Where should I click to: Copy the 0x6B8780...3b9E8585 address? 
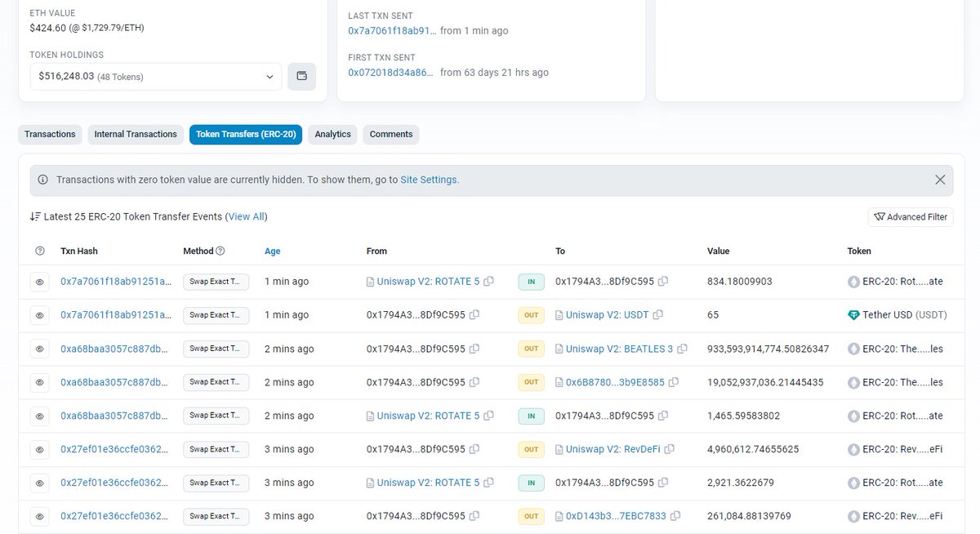click(x=674, y=382)
